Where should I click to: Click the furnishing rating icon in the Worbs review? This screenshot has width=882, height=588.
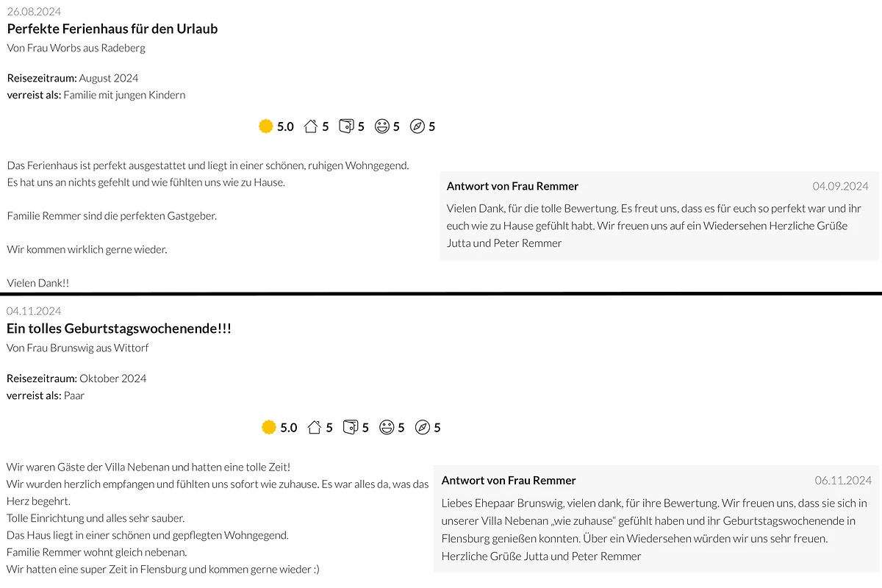[346, 126]
